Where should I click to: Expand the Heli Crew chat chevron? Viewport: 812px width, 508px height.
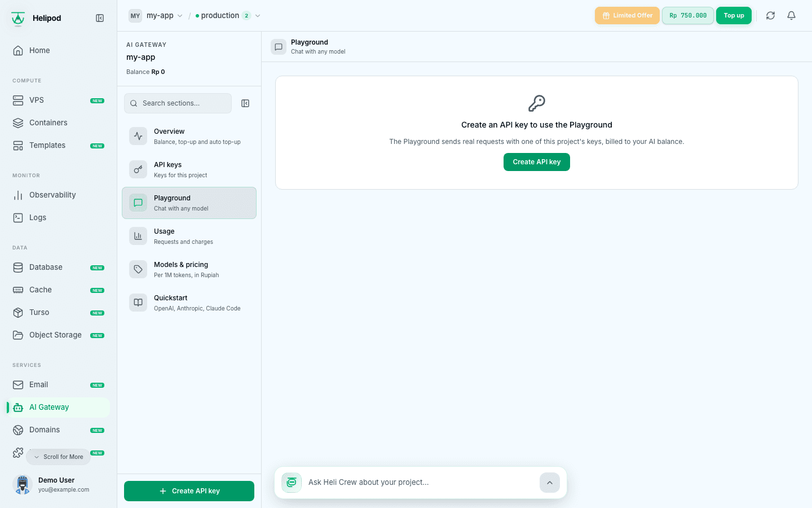(550, 483)
